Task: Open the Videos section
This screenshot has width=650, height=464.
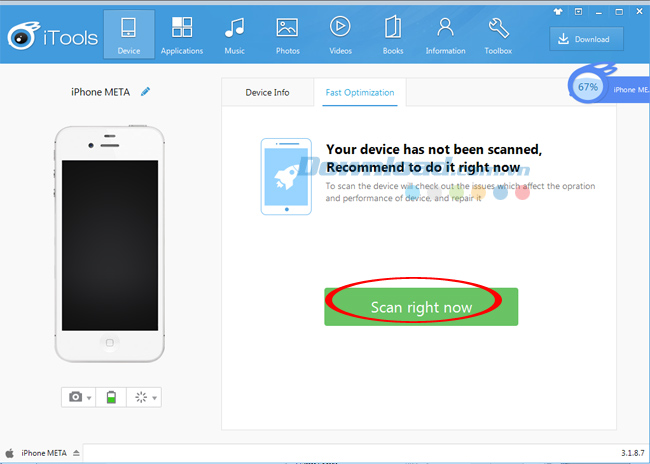Action: (340, 35)
